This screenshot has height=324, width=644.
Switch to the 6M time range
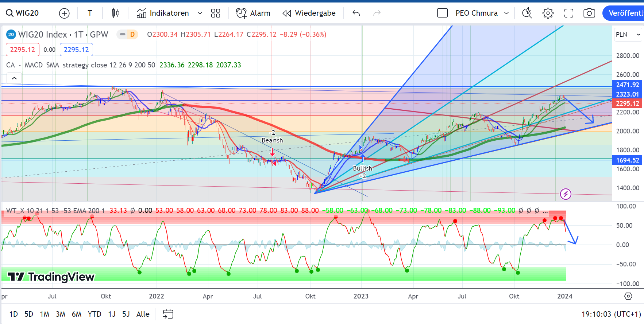(x=77, y=314)
